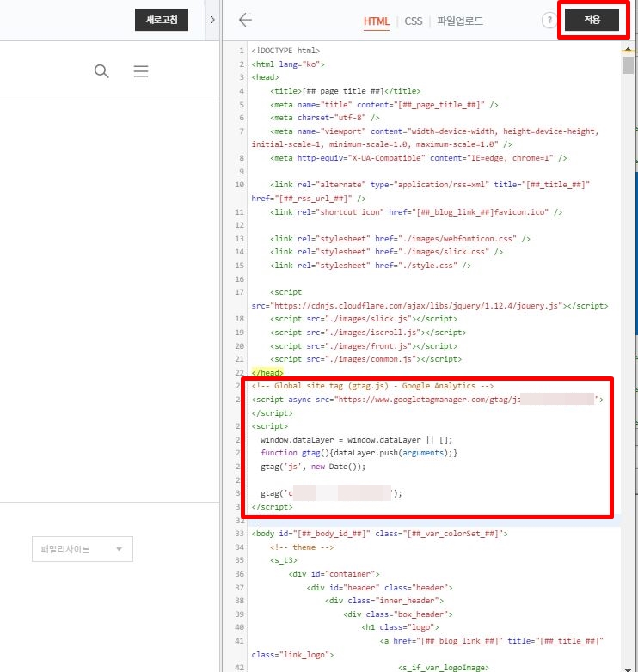Viewport: 638px width, 672px height.
Task: Open hamburger menu icon in preview
Action: coord(141,71)
